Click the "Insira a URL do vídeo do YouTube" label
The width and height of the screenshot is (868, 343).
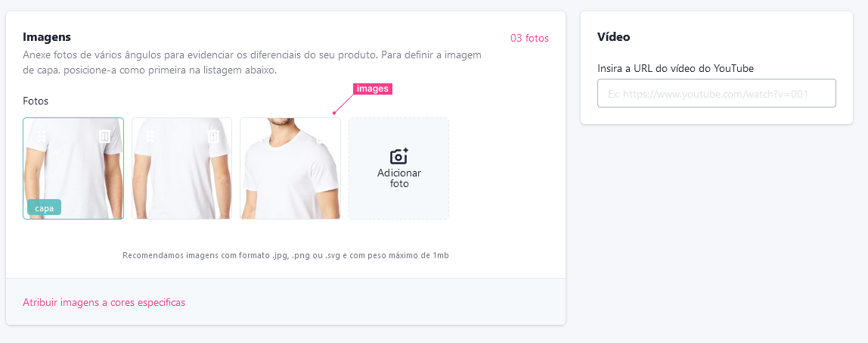click(675, 69)
